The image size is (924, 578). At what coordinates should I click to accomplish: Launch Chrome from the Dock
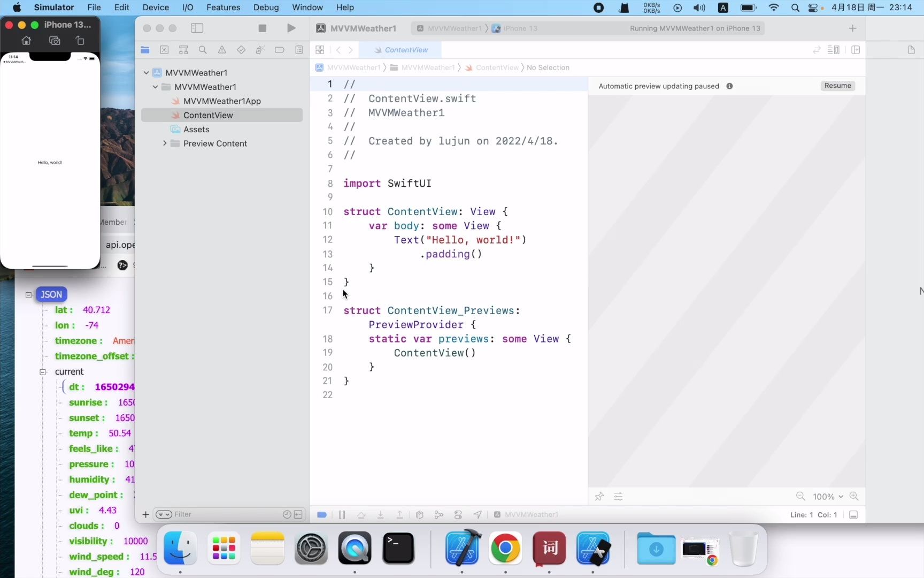coord(505,548)
